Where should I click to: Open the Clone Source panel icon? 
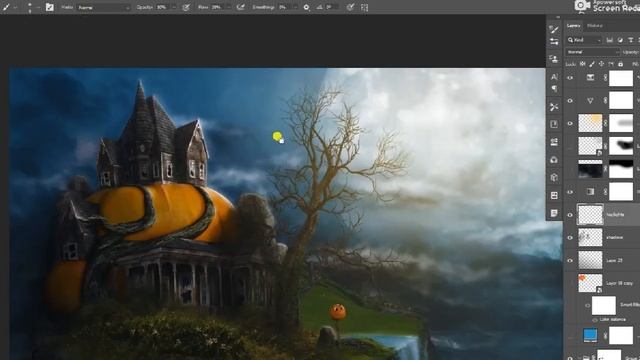tap(554, 59)
